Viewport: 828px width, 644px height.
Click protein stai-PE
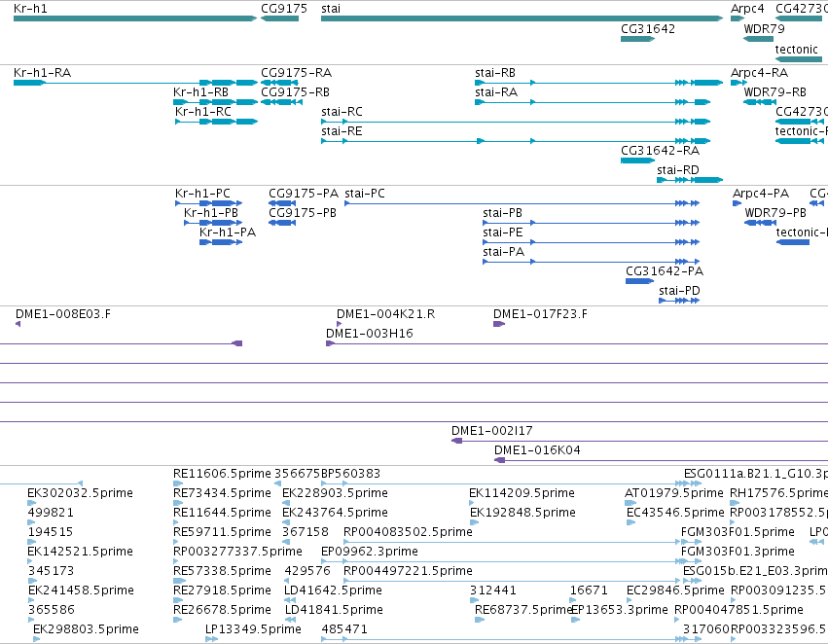pyautogui.click(x=592, y=242)
